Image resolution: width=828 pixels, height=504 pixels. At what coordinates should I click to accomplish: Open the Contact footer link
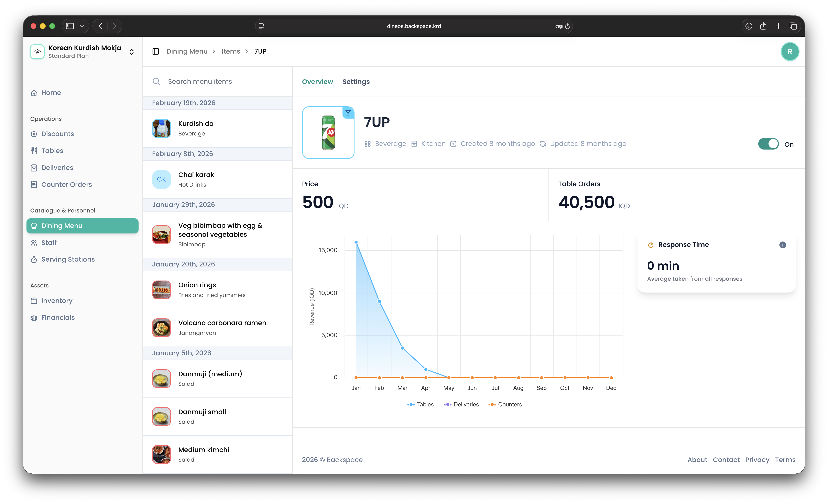pyautogui.click(x=726, y=460)
